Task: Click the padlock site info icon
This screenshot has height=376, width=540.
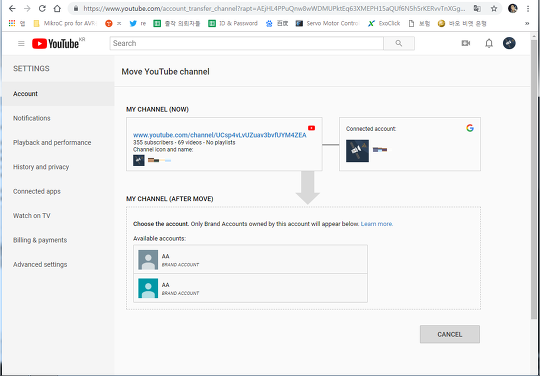Action: (76, 9)
